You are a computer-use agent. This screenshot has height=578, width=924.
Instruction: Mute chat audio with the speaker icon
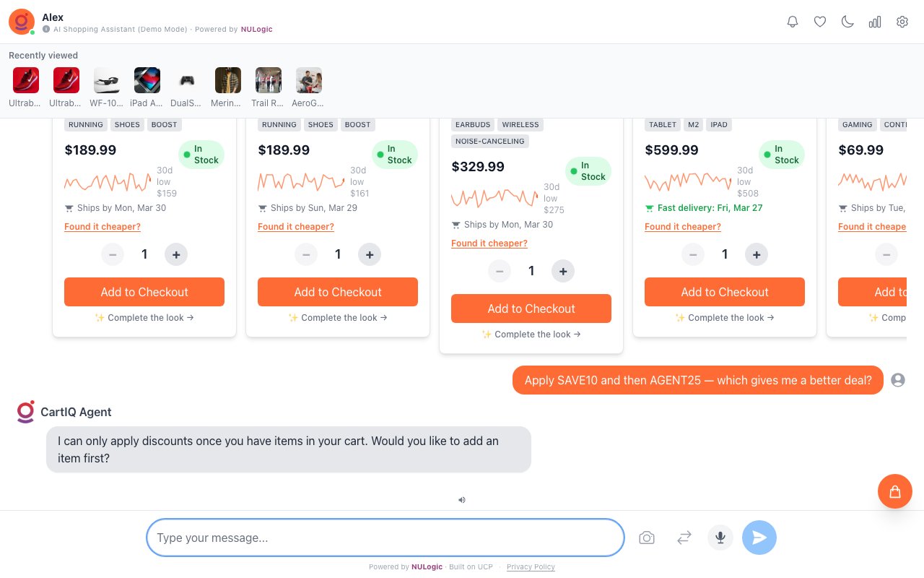pyautogui.click(x=461, y=499)
